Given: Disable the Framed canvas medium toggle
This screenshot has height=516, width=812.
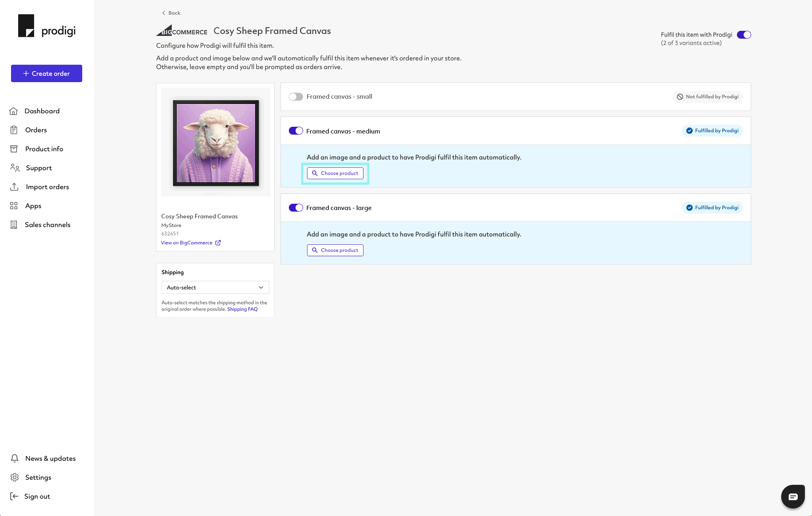Looking at the screenshot, I should [295, 131].
